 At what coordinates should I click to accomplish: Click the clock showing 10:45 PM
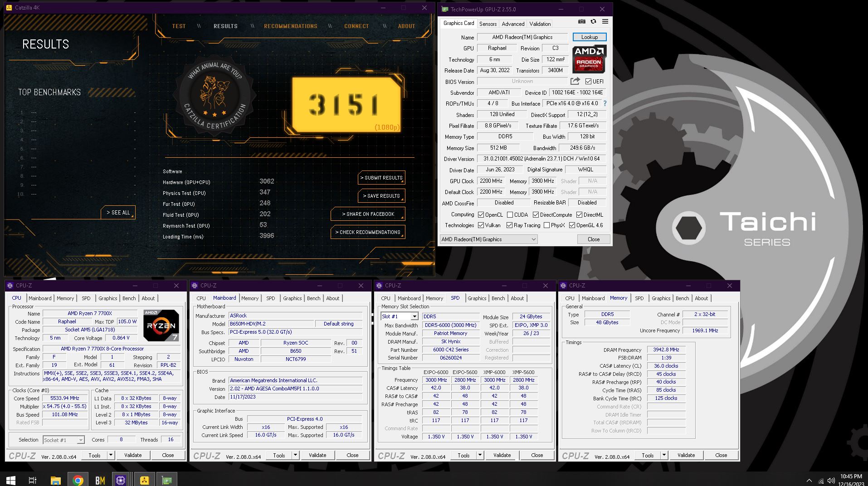tap(851, 476)
